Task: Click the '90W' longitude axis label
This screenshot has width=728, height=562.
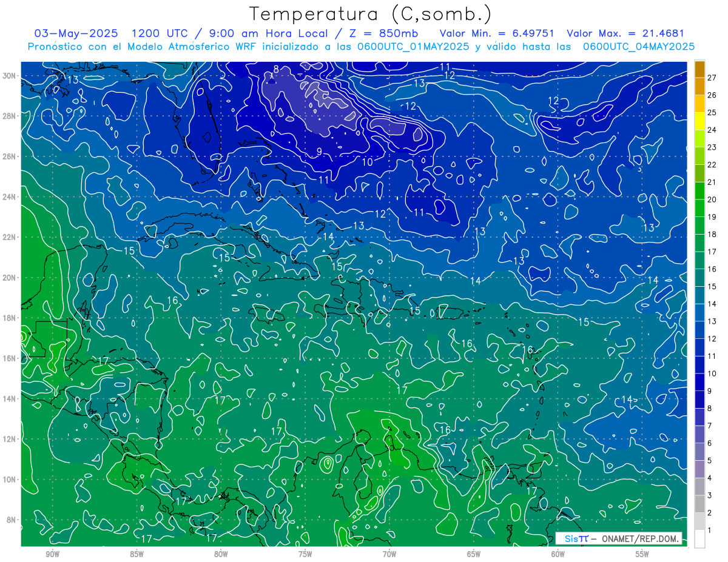Action: tap(53, 554)
